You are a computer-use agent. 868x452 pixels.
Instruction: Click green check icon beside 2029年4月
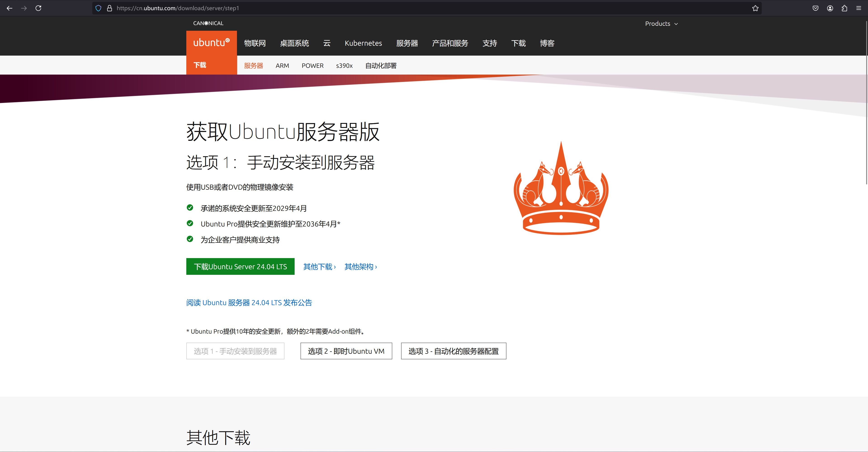point(190,207)
